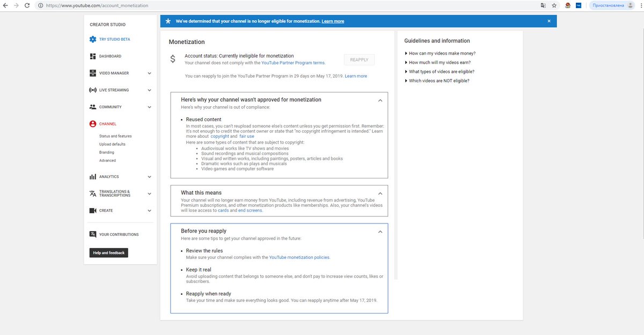Open Status and features under Channel
Screen dimensions: 644x335
(115, 136)
